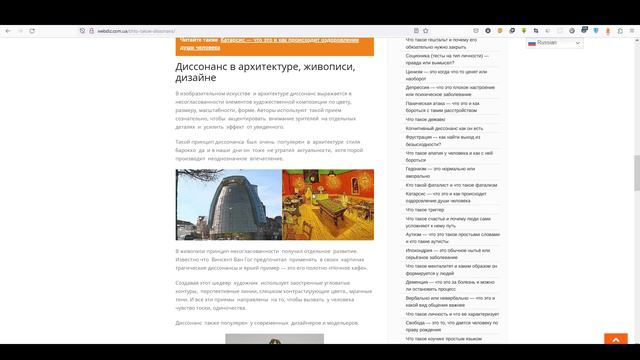This screenshot has height=360, width=640.
Task: Click sentence 'Диссонанс также популярен у современных дизайнеров'
Action: [x=267, y=323]
